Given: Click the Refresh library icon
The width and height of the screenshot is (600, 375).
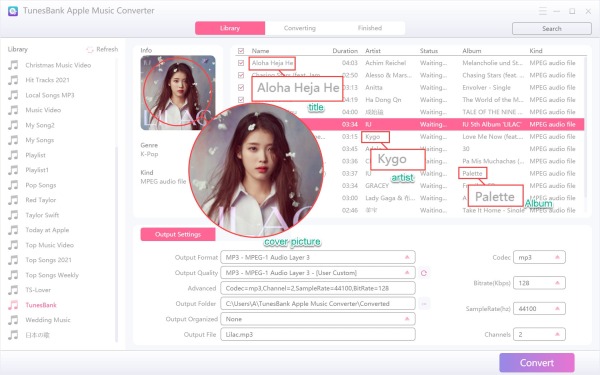Looking at the screenshot, I should [90, 50].
